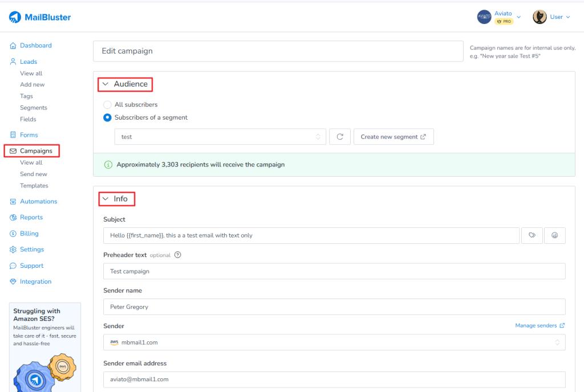Click MailBluster wordmark link
This screenshot has width=584, height=392.
pos(48,17)
